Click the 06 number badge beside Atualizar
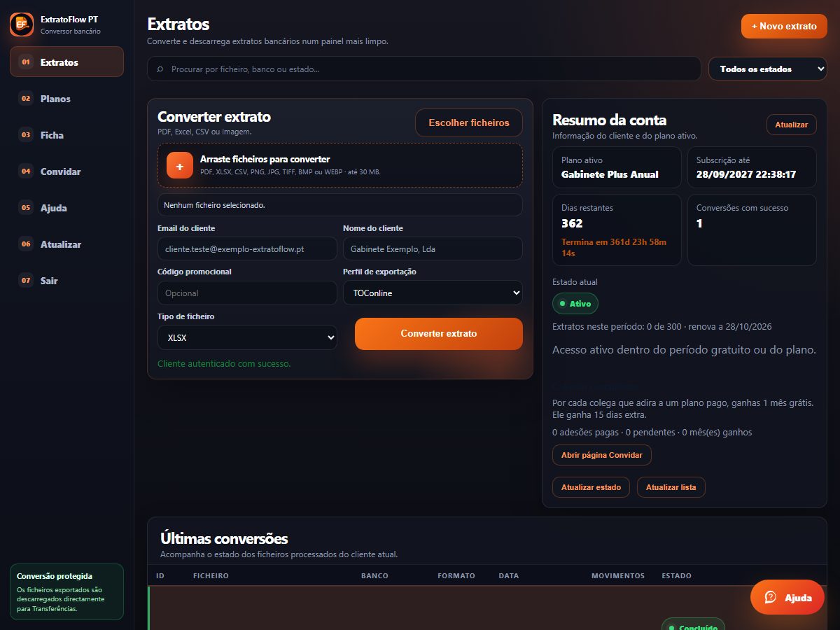The height and width of the screenshot is (630, 840). point(26,244)
